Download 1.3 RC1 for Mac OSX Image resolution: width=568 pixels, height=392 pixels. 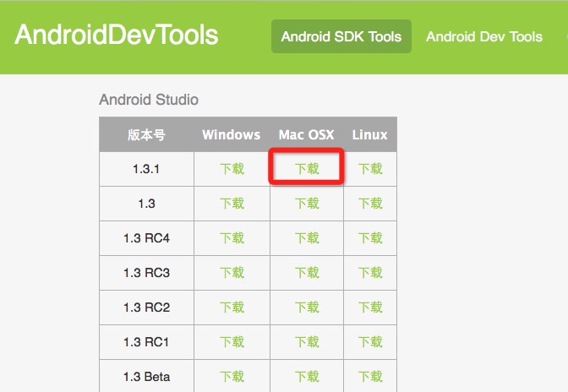pyautogui.click(x=307, y=342)
